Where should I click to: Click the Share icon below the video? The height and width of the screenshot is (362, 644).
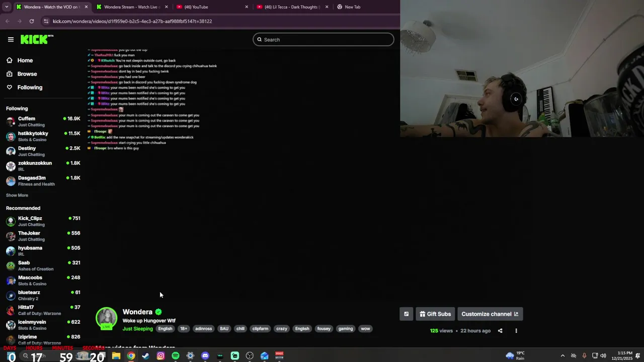tap(500, 331)
